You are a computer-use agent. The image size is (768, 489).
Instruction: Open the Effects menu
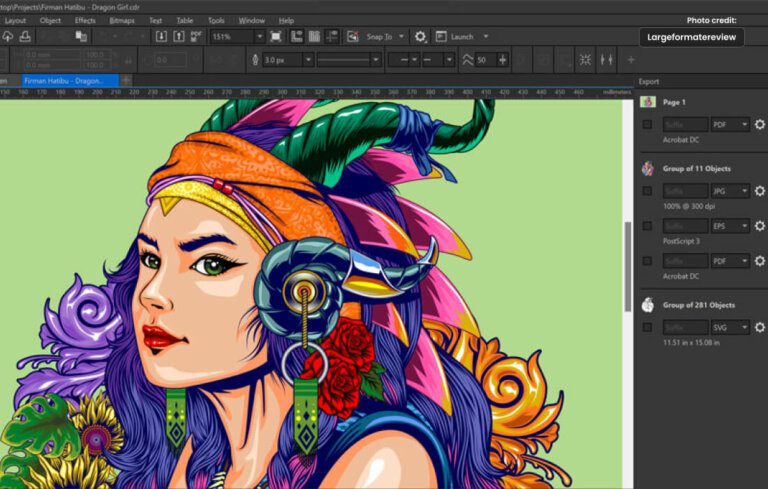click(85, 21)
